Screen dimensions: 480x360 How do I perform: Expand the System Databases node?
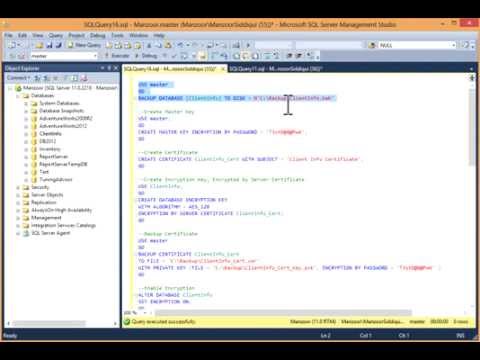pyautogui.click(x=26, y=103)
